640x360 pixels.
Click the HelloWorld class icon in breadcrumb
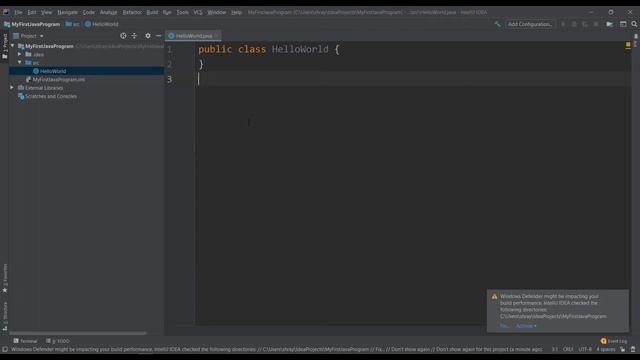[x=88, y=24]
